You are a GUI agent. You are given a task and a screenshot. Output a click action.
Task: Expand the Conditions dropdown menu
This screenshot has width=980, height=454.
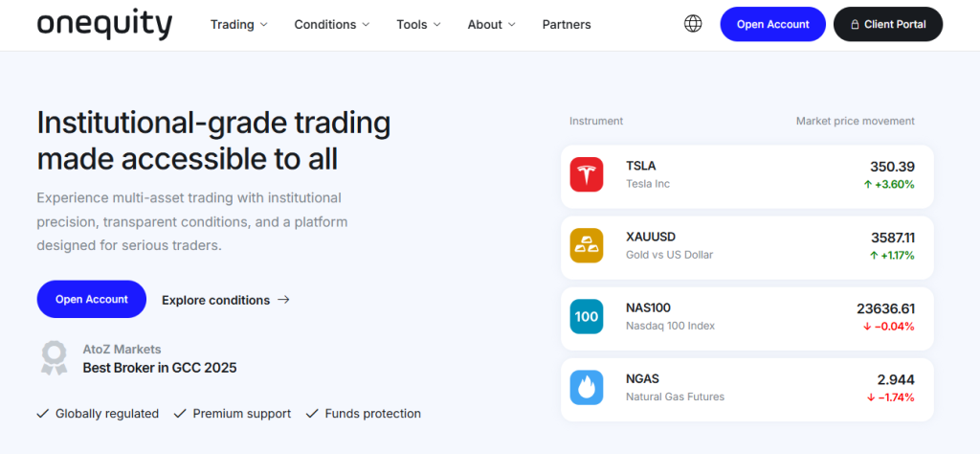[x=332, y=25]
